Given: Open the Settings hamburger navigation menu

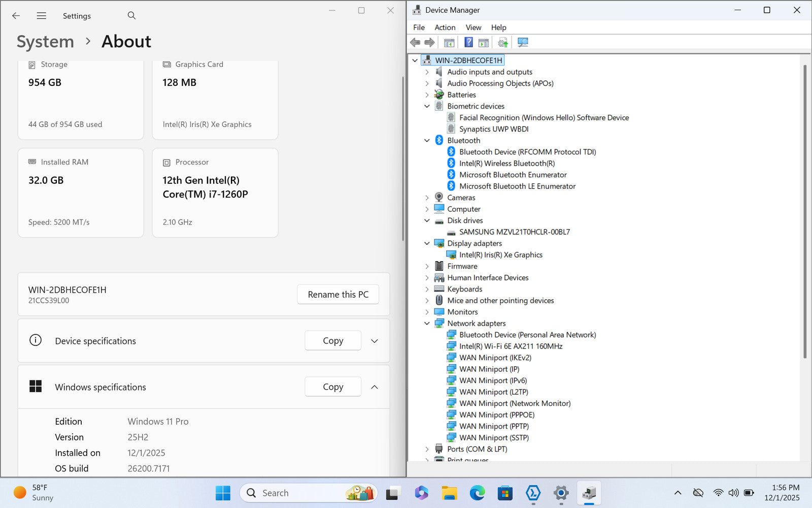Looking at the screenshot, I should (42, 16).
